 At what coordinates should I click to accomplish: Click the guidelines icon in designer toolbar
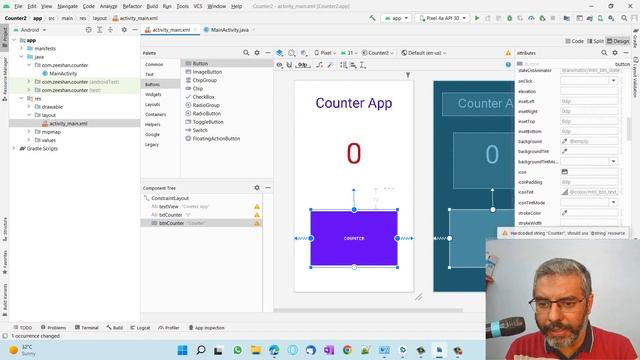tap(362, 65)
